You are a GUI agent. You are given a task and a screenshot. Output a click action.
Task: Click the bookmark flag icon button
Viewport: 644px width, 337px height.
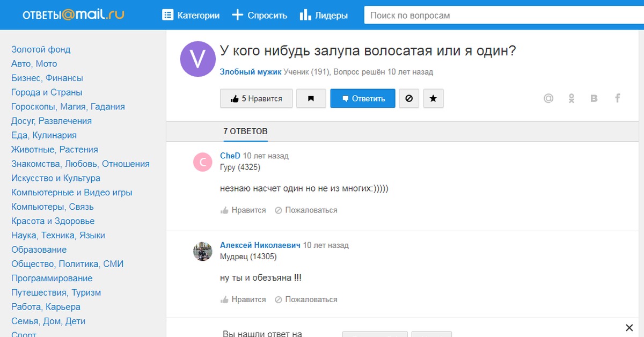click(311, 99)
